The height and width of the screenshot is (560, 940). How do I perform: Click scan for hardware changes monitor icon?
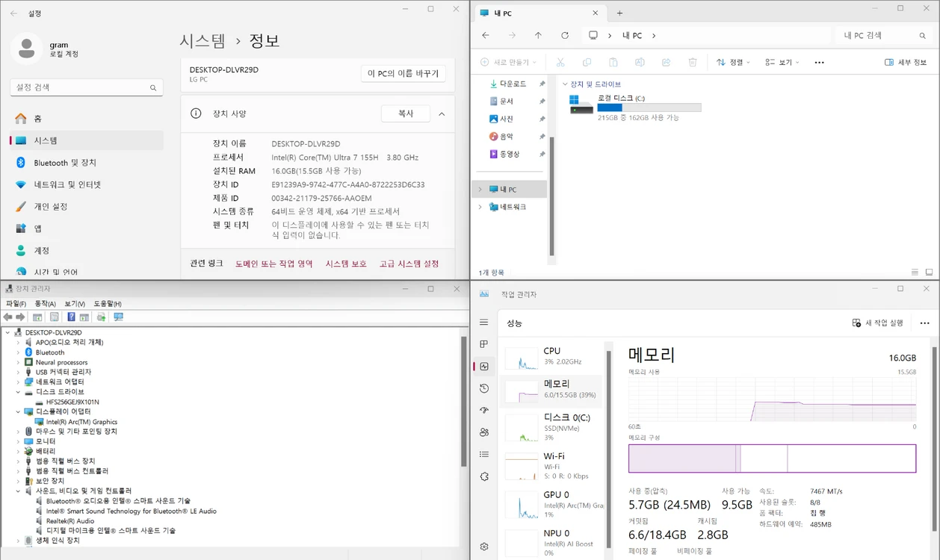[x=118, y=317]
